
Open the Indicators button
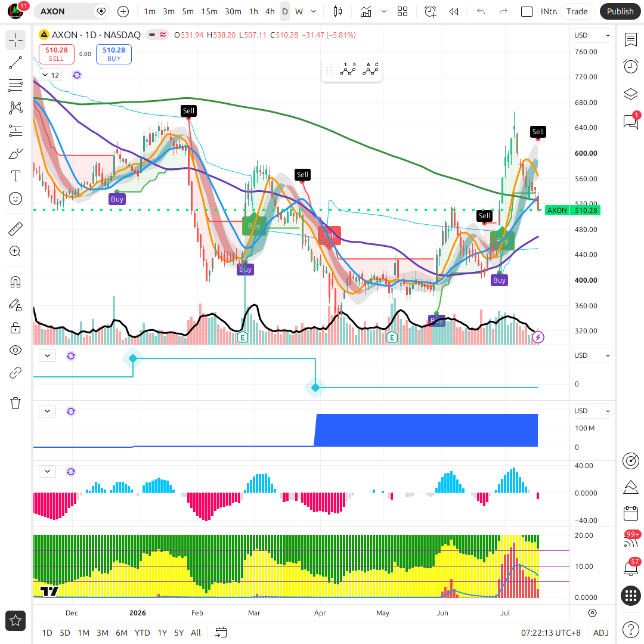coord(366,11)
